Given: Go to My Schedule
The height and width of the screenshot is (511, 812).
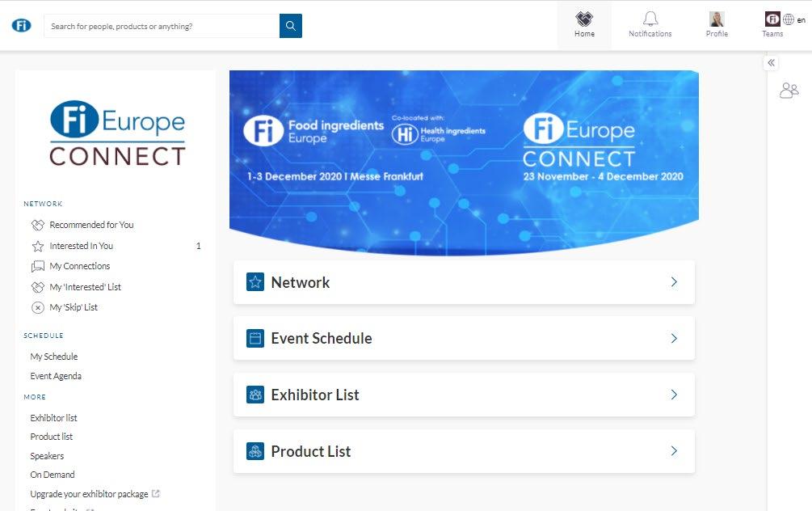Looking at the screenshot, I should click(54, 357).
